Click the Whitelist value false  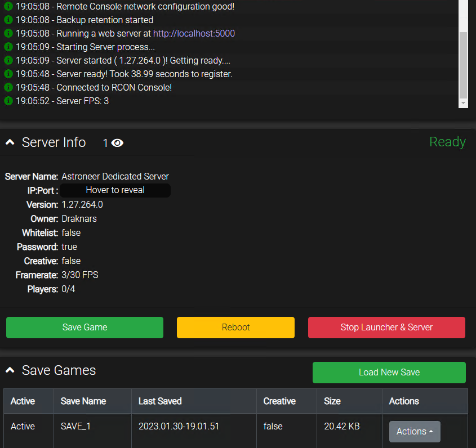(71, 232)
